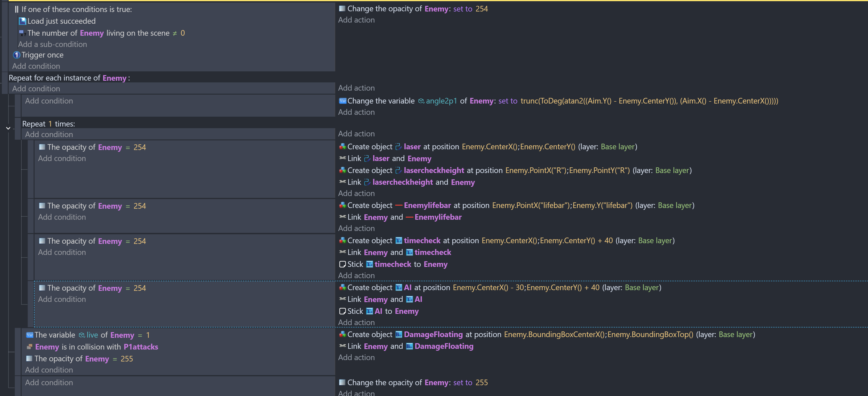
Task: Click the link icon for laser and Enemy
Action: coord(342,158)
